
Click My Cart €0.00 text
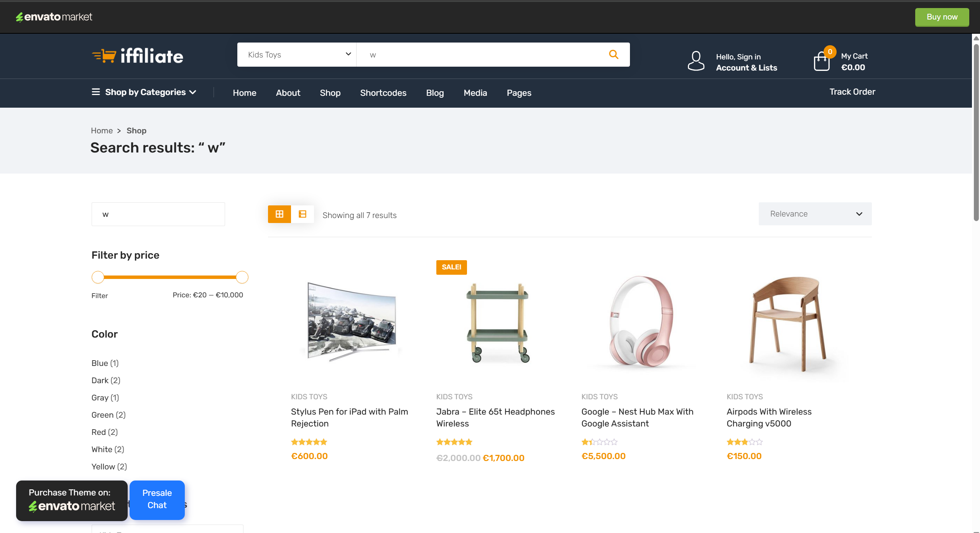point(854,62)
